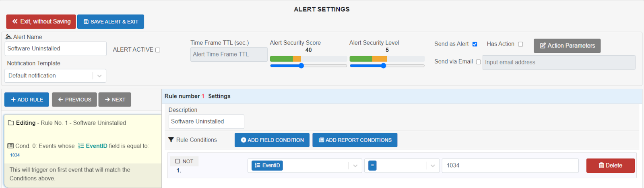Click SAVE ALERT & EXIT button

111,22
